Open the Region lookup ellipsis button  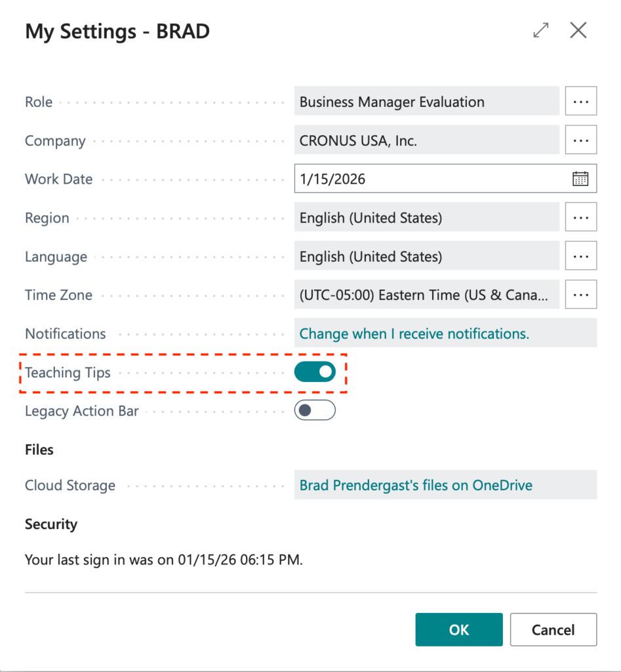click(580, 217)
